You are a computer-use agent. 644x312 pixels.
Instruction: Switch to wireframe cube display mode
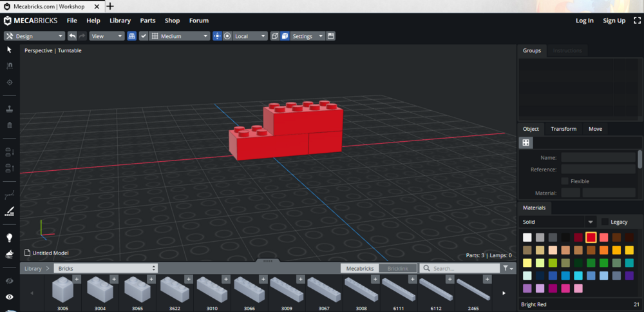275,36
